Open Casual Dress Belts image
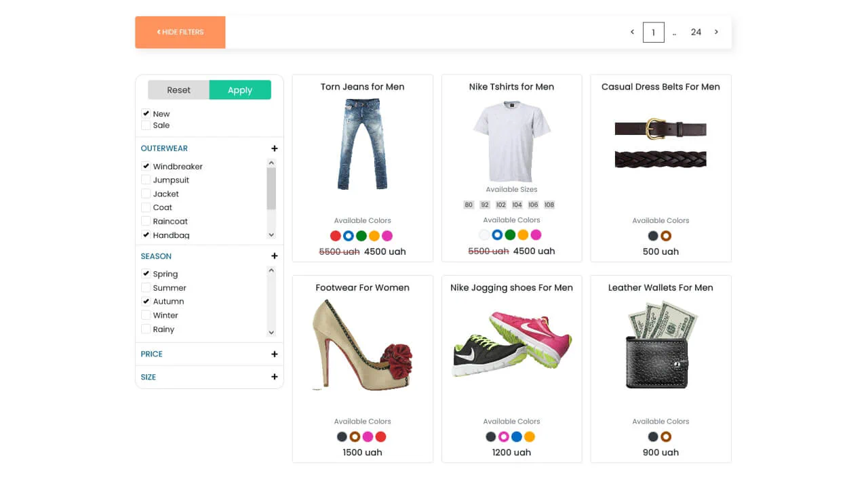Image resolution: width=868 pixels, height=488 pixels. pyautogui.click(x=660, y=143)
